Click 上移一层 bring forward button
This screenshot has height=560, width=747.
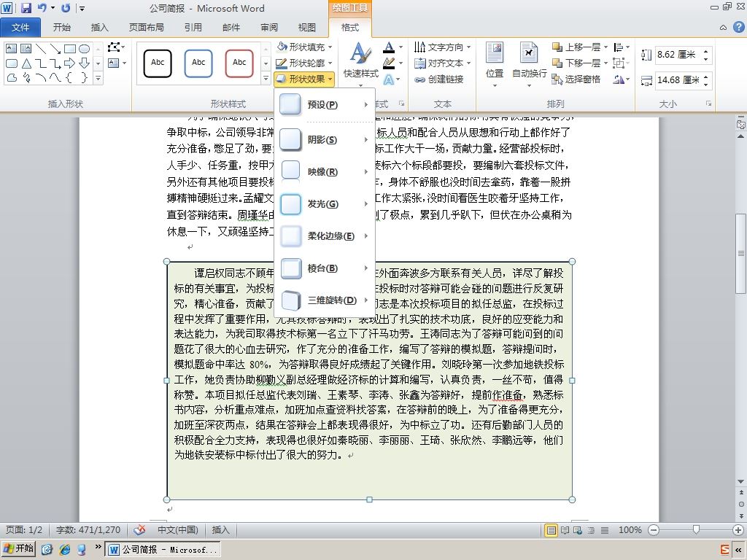[x=576, y=47]
